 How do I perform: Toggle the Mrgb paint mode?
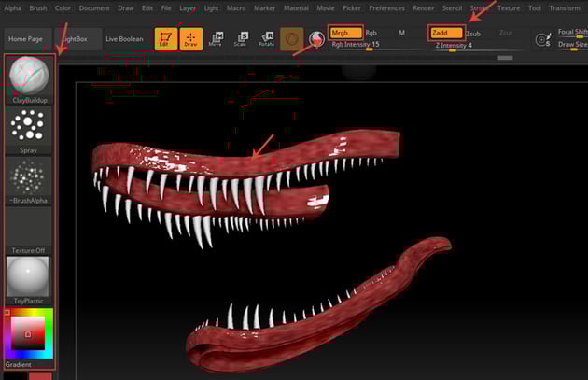(x=344, y=33)
